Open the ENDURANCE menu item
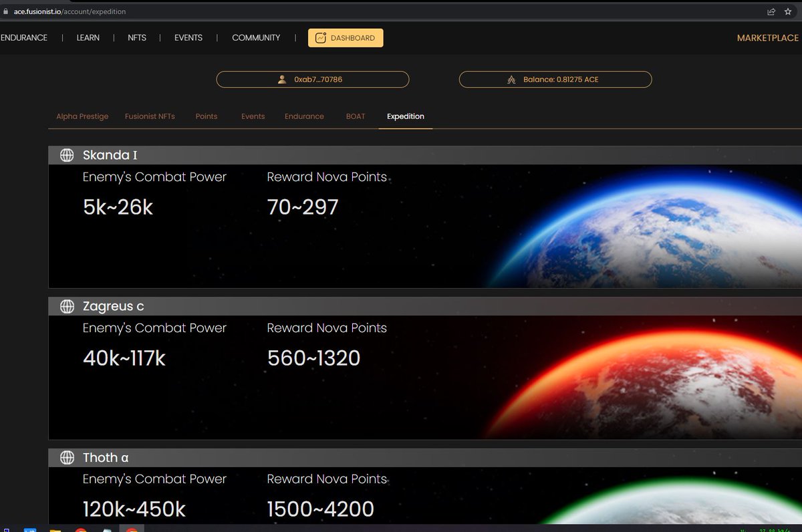Image resolution: width=802 pixels, height=532 pixels. [24, 38]
